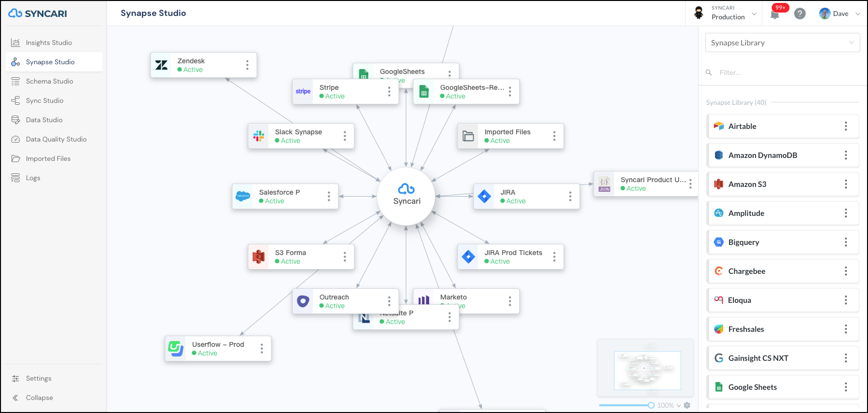
Task: Click JIRA Prod Tickets node icon
Action: [x=468, y=257]
